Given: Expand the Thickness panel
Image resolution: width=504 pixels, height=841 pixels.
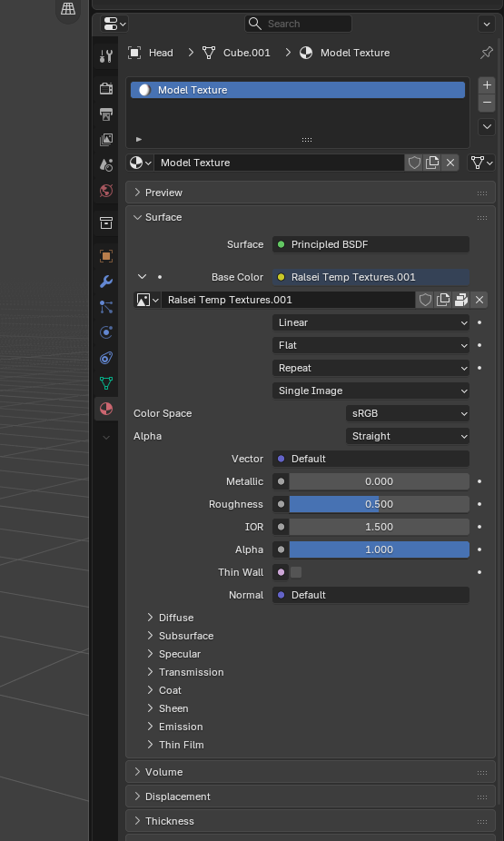Looking at the screenshot, I should 311,821.
